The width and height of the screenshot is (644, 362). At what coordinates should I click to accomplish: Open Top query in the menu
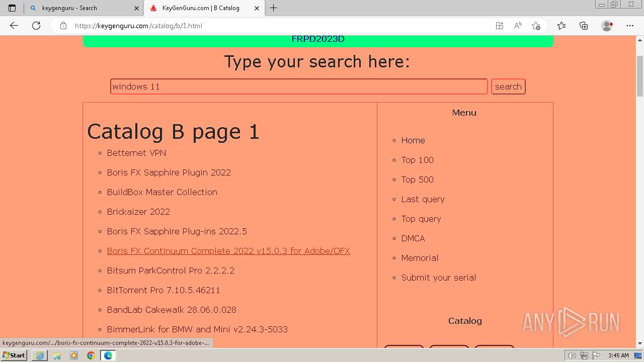tap(421, 219)
